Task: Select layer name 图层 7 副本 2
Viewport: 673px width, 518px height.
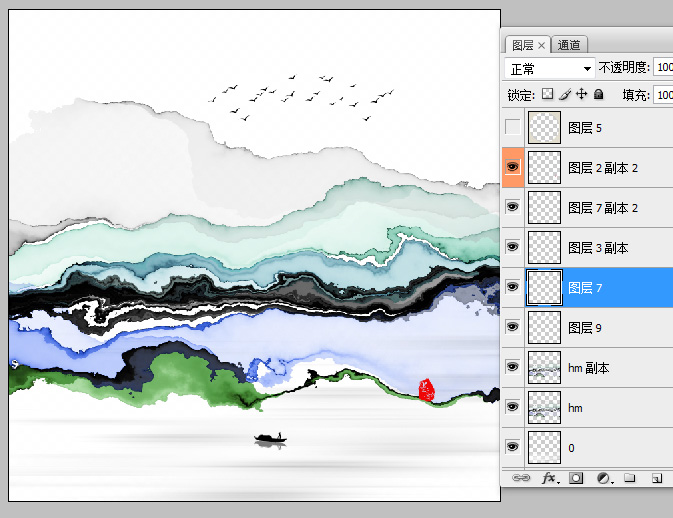Action: [603, 208]
